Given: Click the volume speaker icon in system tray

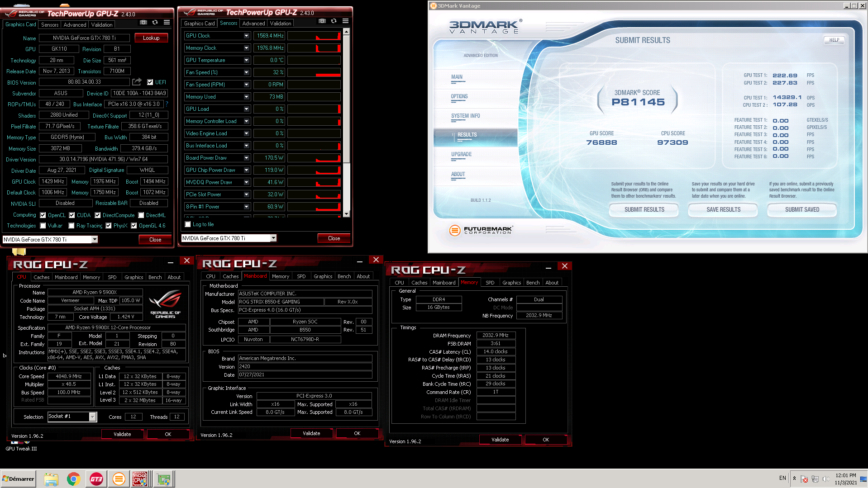Looking at the screenshot, I should pos(826,479).
